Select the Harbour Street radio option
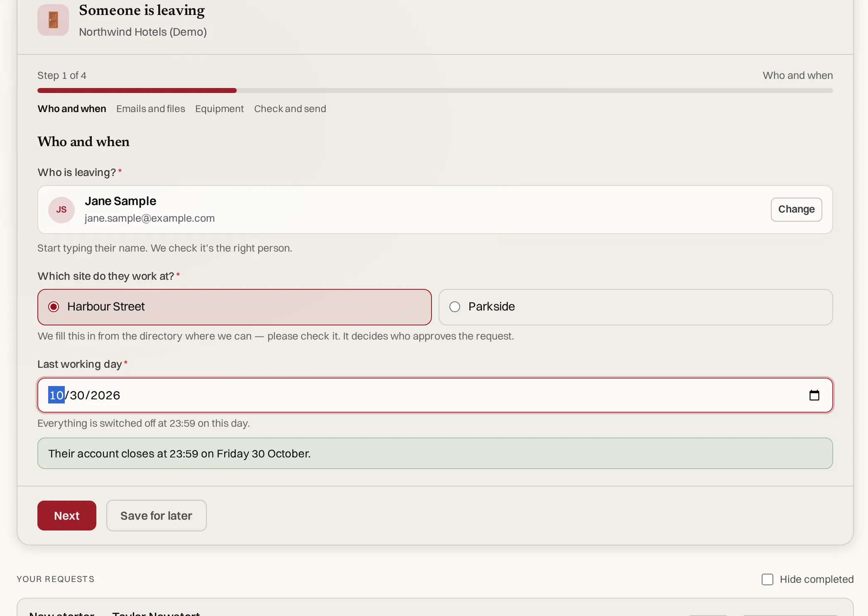 235,307
